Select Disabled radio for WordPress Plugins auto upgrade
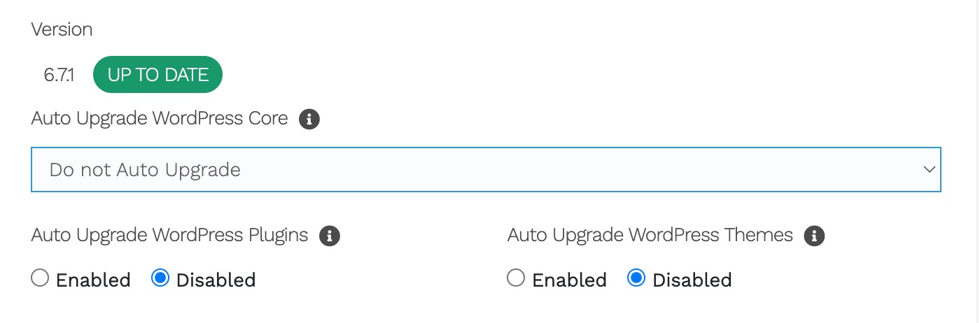Screen dimensions: 980x323 pyautogui.click(x=160, y=279)
